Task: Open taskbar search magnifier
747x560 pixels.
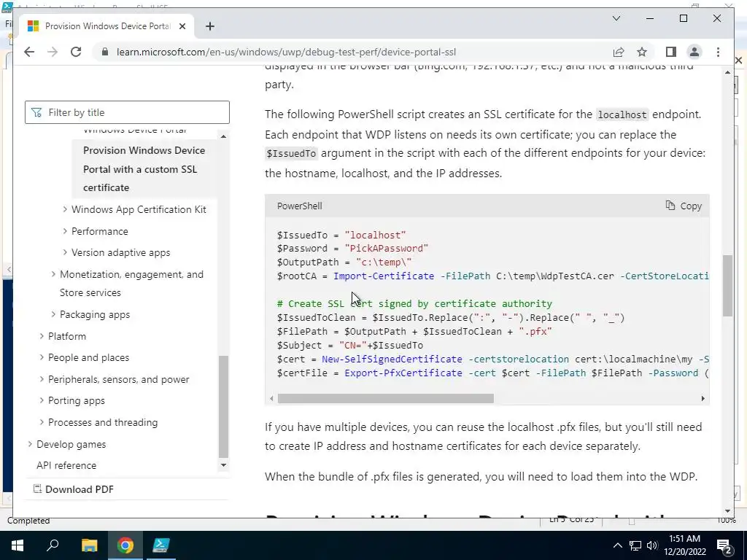Action: [53, 545]
